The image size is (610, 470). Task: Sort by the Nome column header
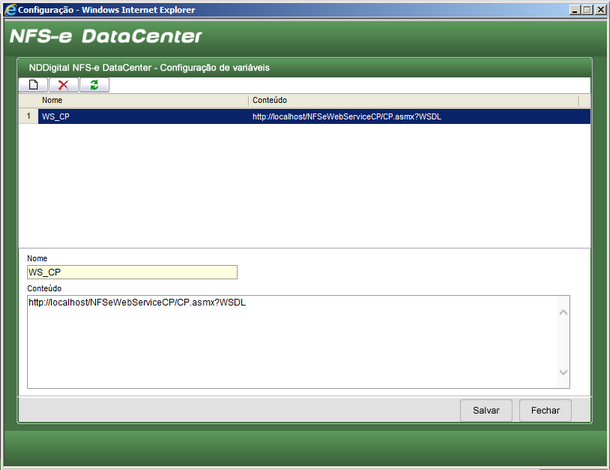pos(143,100)
